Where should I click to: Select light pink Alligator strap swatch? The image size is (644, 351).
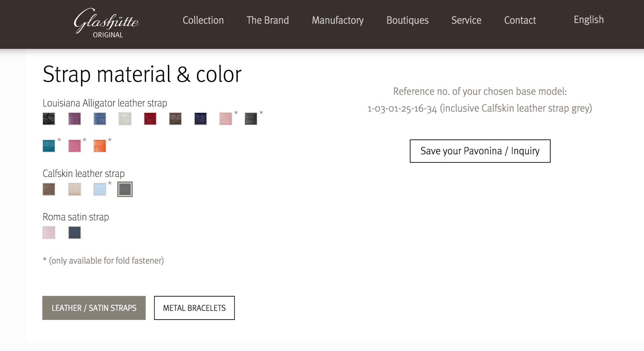pos(226,118)
